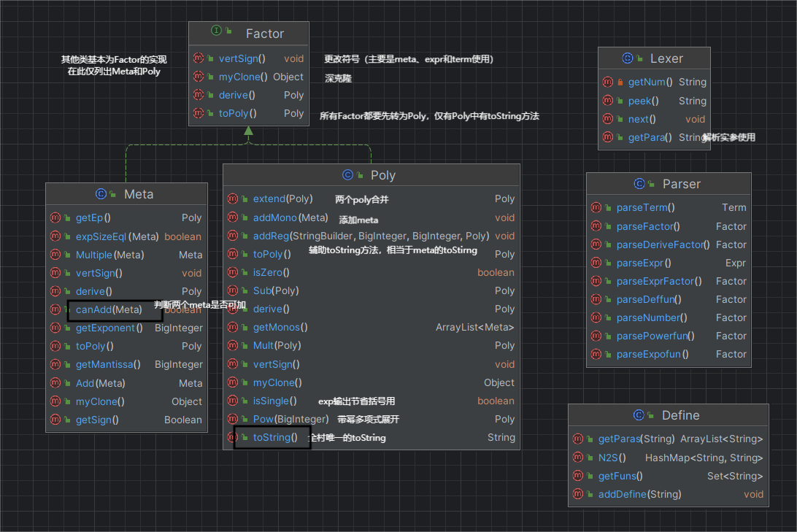Click the method icon of N2S() row
This screenshot has height=532, width=797.
tap(578, 458)
